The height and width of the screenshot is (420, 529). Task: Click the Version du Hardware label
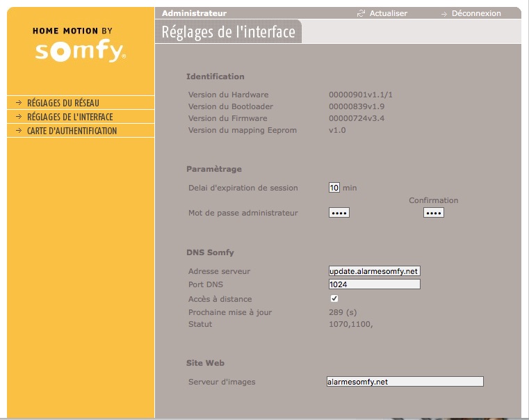(229, 95)
